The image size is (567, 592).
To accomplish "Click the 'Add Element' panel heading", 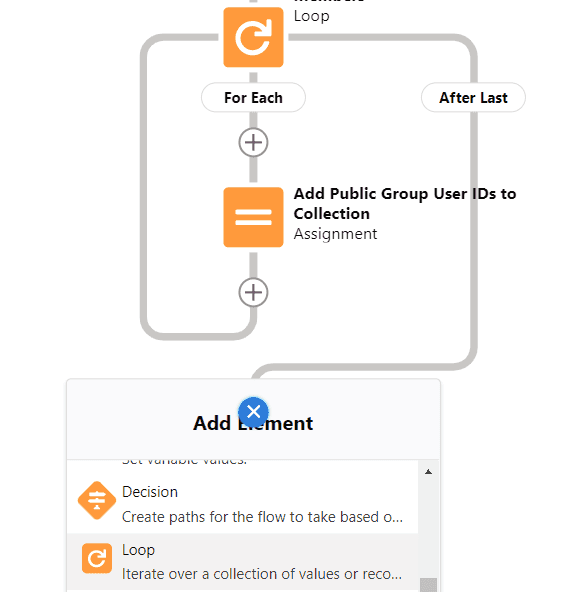I will pyautogui.click(x=253, y=423).
